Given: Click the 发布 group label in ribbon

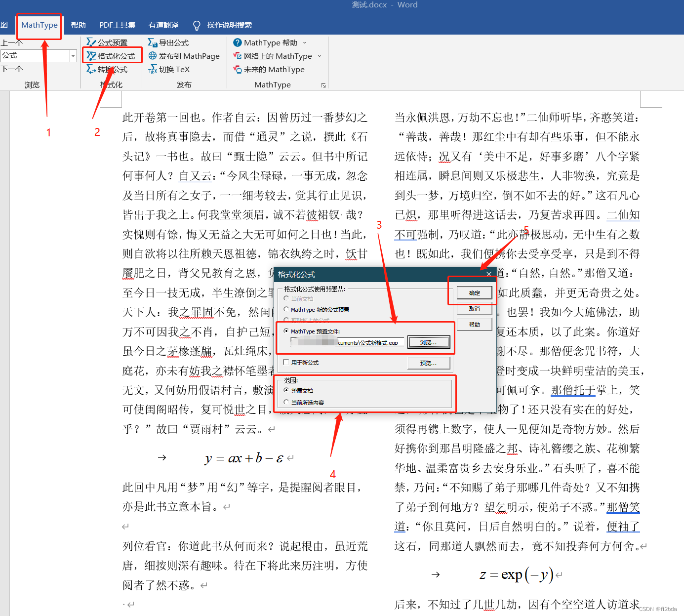Looking at the screenshot, I should (x=184, y=85).
